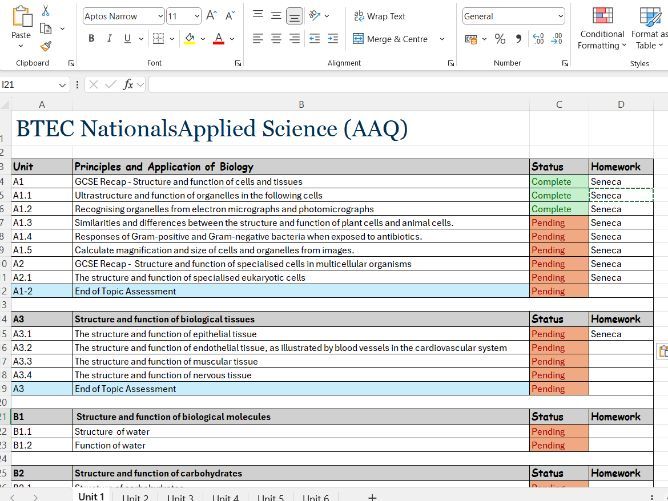Apply yellow fill colour bucket
Screen dimensions: 668x501
[190, 39]
